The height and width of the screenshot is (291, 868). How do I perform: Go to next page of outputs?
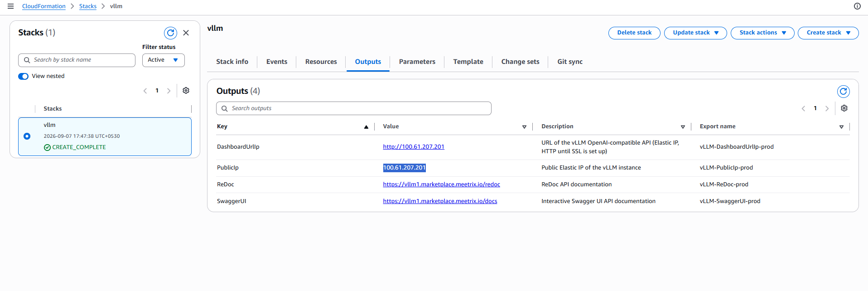tap(827, 108)
